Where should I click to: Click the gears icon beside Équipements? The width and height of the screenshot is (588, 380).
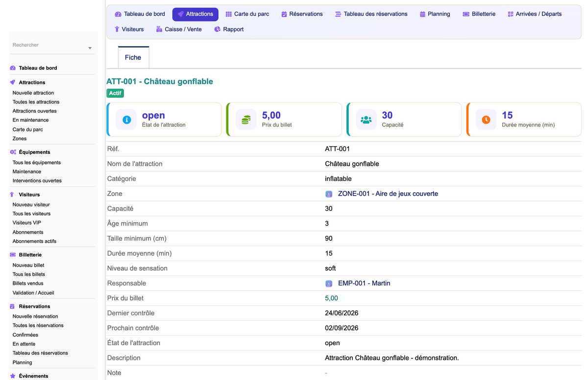coord(13,152)
